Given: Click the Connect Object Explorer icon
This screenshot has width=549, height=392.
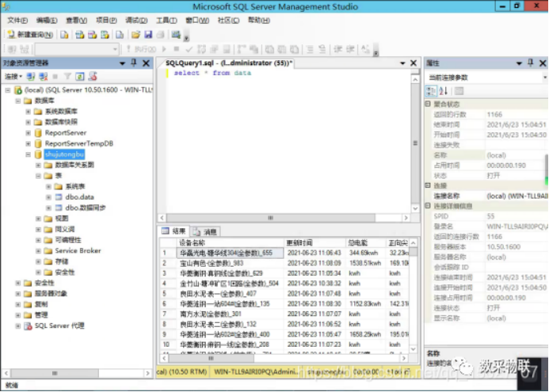Looking at the screenshot, I should (x=31, y=76).
